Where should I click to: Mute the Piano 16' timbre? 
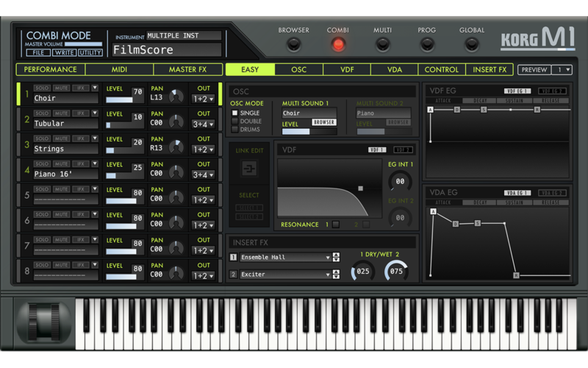(61, 163)
